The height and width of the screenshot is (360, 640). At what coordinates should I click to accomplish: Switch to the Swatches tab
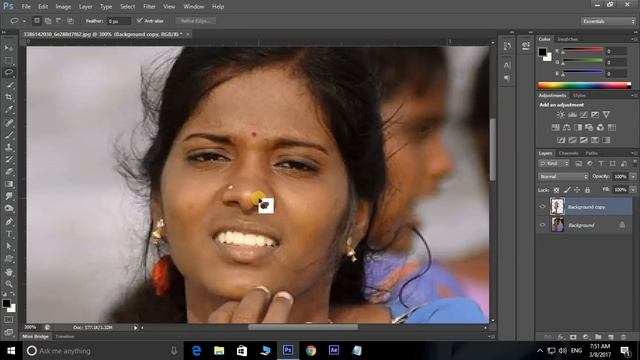pyautogui.click(x=568, y=39)
